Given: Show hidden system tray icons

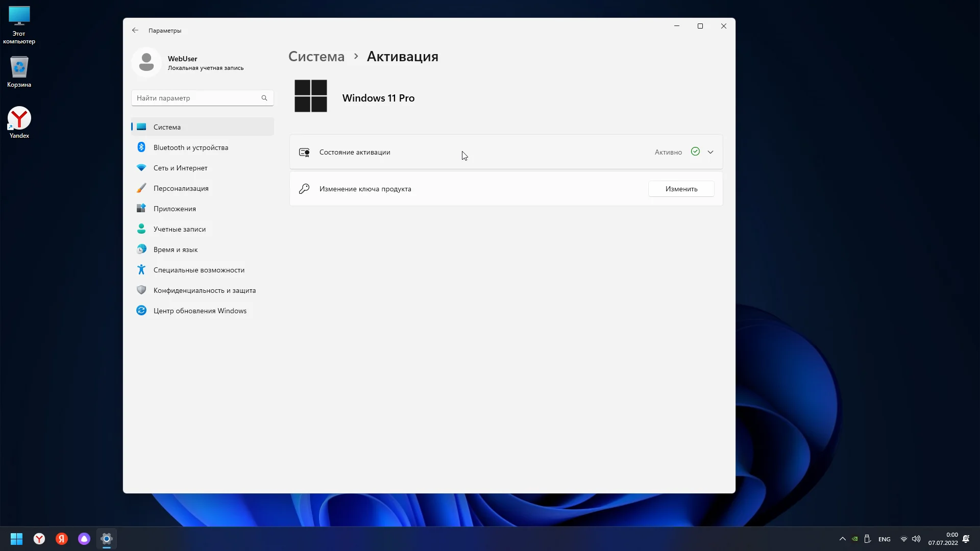Looking at the screenshot, I should [x=843, y=539].
